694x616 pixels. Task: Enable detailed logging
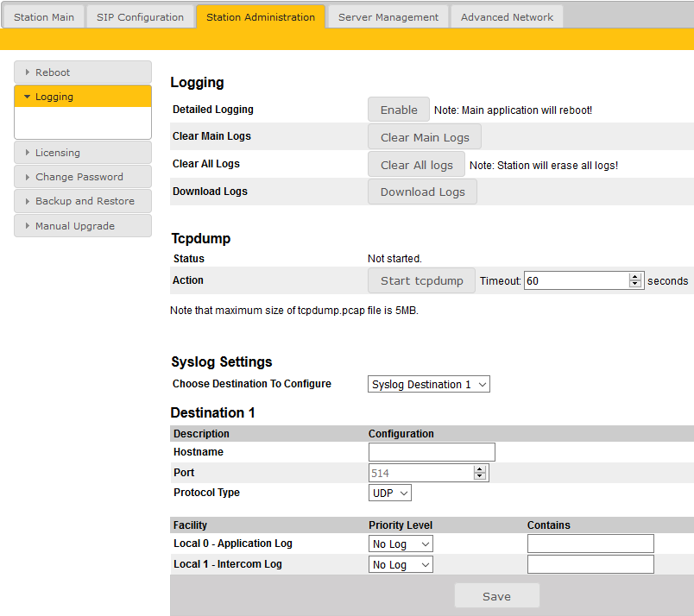click(399, 110)
